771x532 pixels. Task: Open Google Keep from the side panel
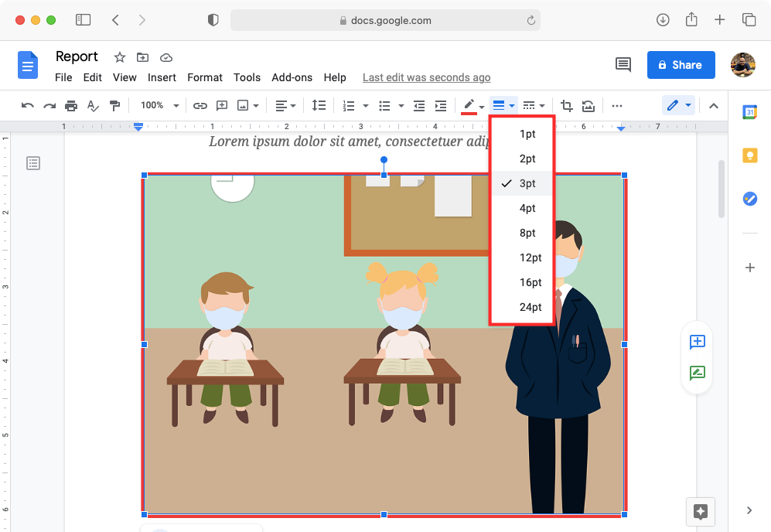(x=749, y=155)
